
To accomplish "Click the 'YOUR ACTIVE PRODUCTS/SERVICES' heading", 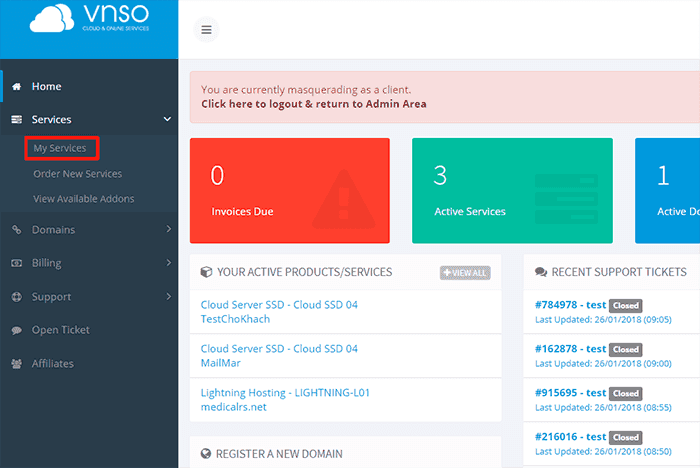I will 304,272.
